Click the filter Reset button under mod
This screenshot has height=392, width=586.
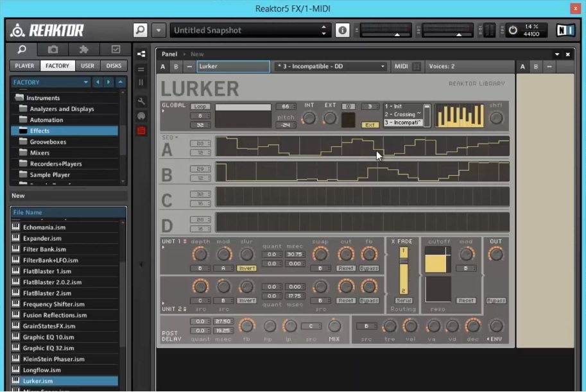coord(466,300)
